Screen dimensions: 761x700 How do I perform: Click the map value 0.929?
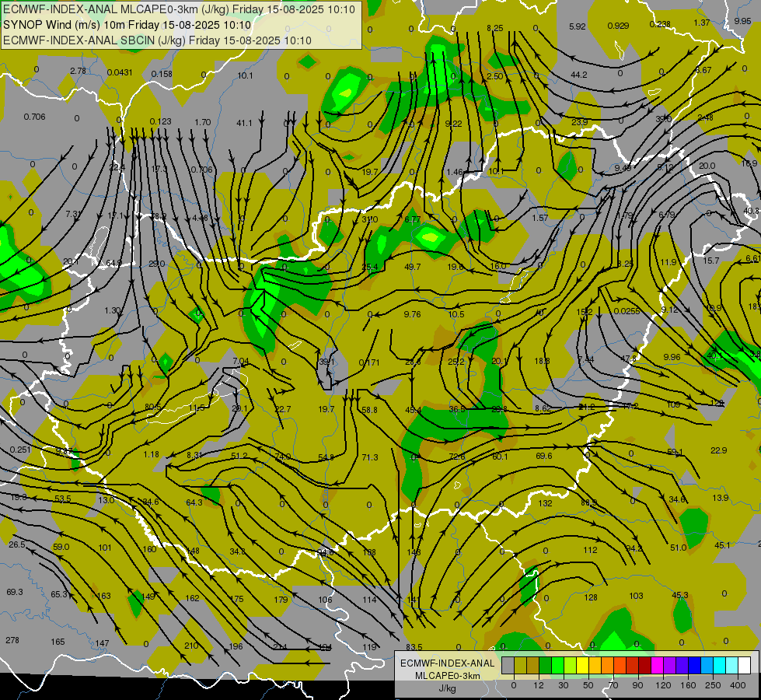coord(618,25)
